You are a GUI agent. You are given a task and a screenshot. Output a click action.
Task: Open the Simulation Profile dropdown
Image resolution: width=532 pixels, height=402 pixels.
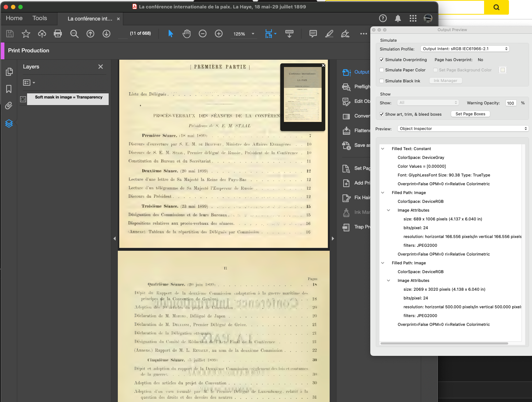tap(465, 49)
